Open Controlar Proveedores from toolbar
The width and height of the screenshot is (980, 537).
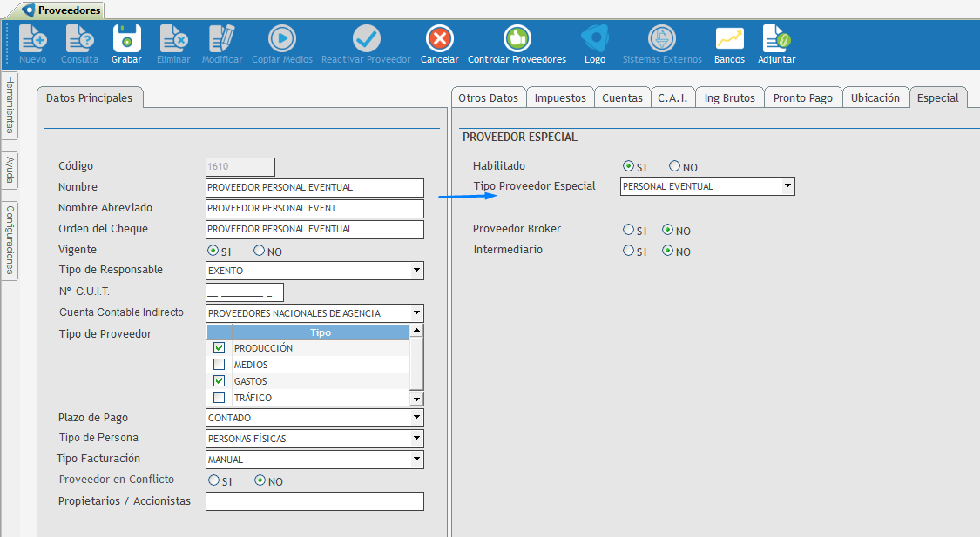pyautogui.click(x=517, y=39)
